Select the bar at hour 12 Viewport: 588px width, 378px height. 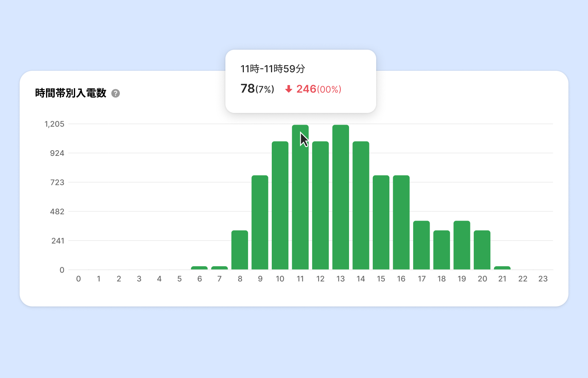pyautogui.click(x=320, y=206)
